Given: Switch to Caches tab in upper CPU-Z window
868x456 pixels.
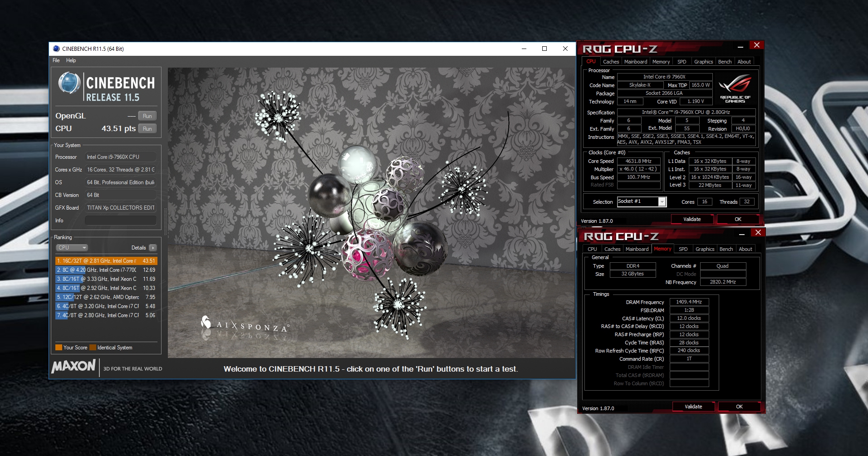Looking at the screenshot, I should coord(611,62).
